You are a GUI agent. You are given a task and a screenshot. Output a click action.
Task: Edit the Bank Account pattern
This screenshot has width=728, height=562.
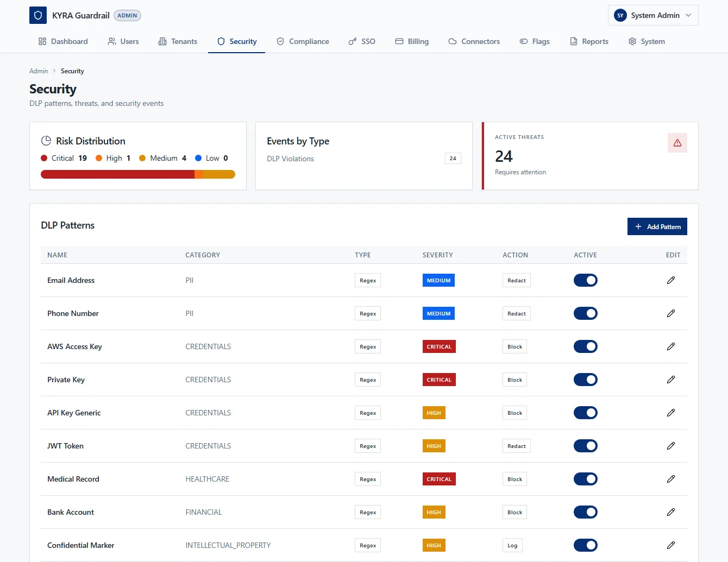tap(671, 512)
